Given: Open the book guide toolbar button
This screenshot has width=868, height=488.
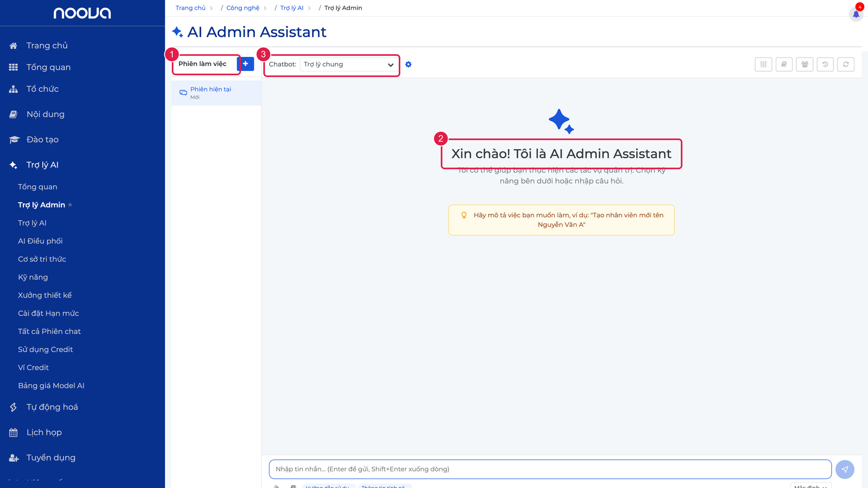Looking at the screenshot, I should 784,64.
